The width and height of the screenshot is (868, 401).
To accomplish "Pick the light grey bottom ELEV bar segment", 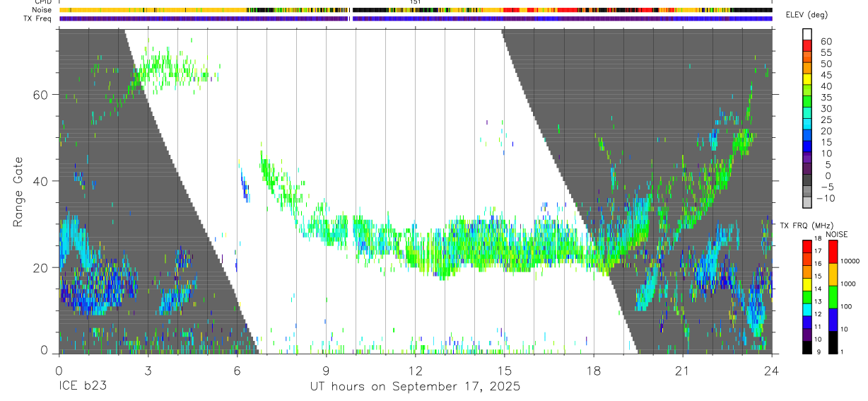I will pyautogui.click(x=807, y=203).
